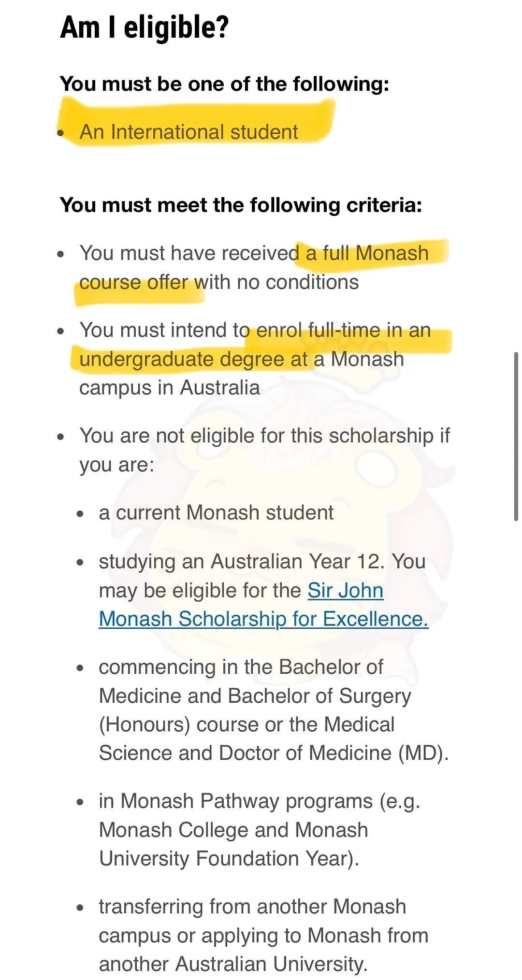Image resolution: width=522 pixels, height=980 pixels.
Task: Click the page scrollbar thumb
Action: point(516,437)
